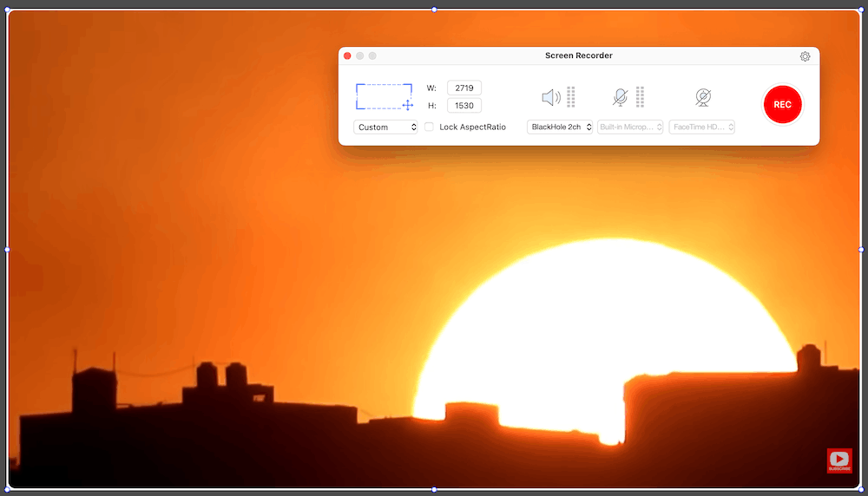This screenshot has height=496, width=868.
Task: Close the Screen Recorder window
Action: [348, 55]
